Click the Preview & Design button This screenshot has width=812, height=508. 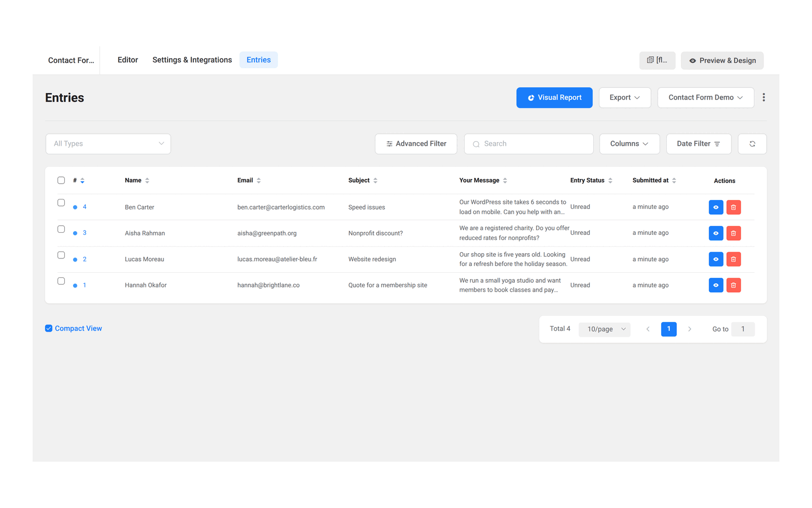(722, 61)
